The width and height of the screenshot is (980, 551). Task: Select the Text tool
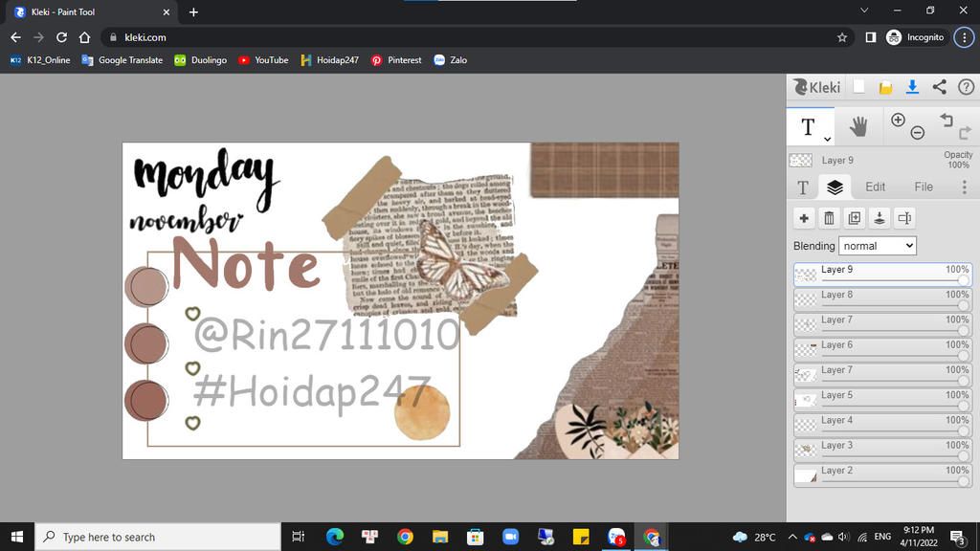[x=810, y=127]
